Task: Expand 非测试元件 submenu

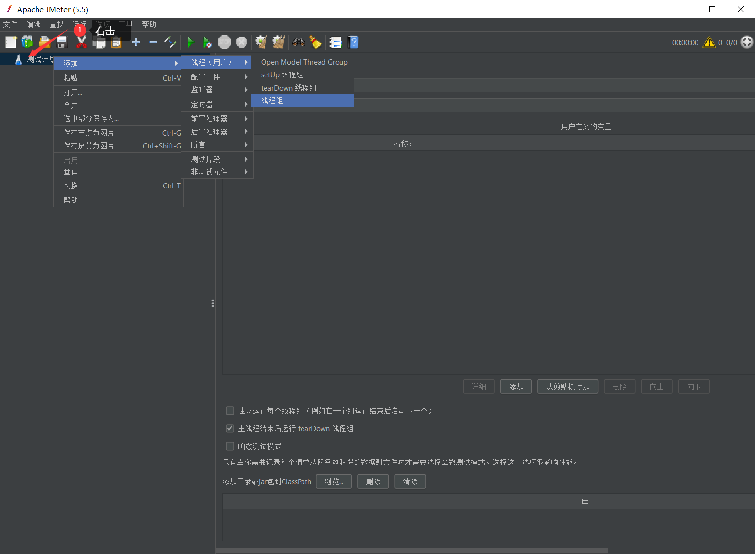Action: coord(217,172)
